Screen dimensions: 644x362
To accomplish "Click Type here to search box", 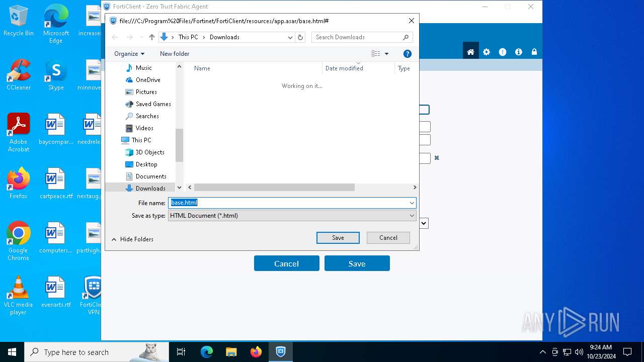I will pyautogui.click(x=97, y=352).
